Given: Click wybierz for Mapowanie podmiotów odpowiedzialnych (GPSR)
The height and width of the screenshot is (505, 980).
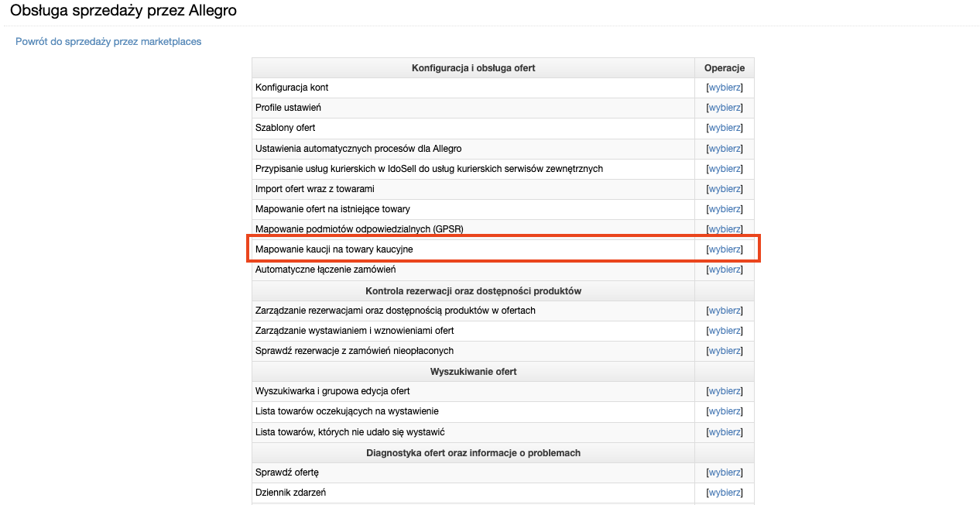Looking at the screenshot, I should click(725, 229).
